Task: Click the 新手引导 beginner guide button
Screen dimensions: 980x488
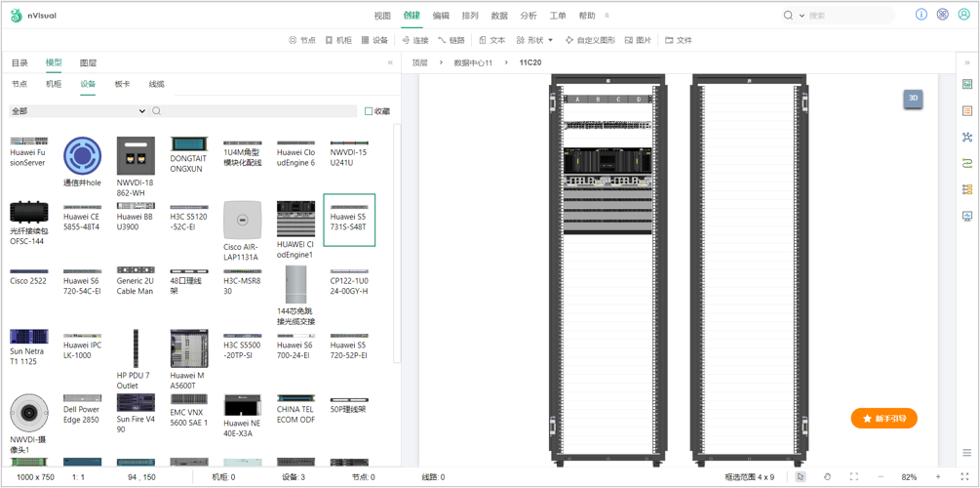Action: (x=883, y=418)
